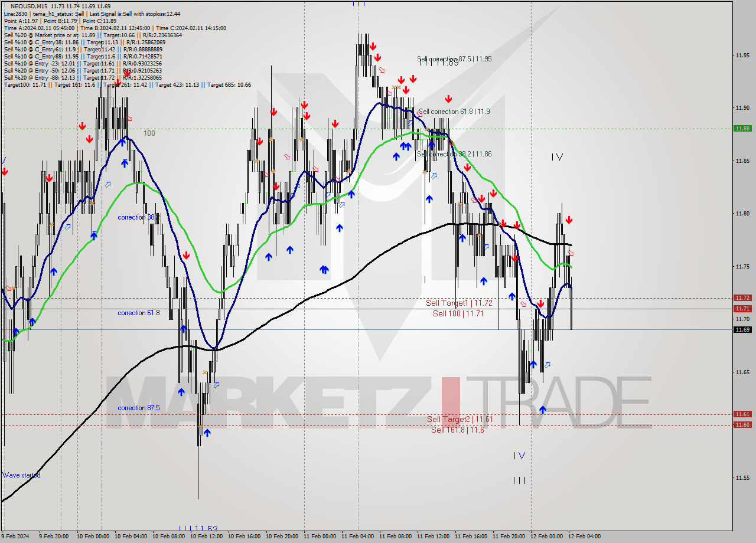Click the green 11.88 price tag
This screenshot has height=543, width=756.
pos(742,128)
